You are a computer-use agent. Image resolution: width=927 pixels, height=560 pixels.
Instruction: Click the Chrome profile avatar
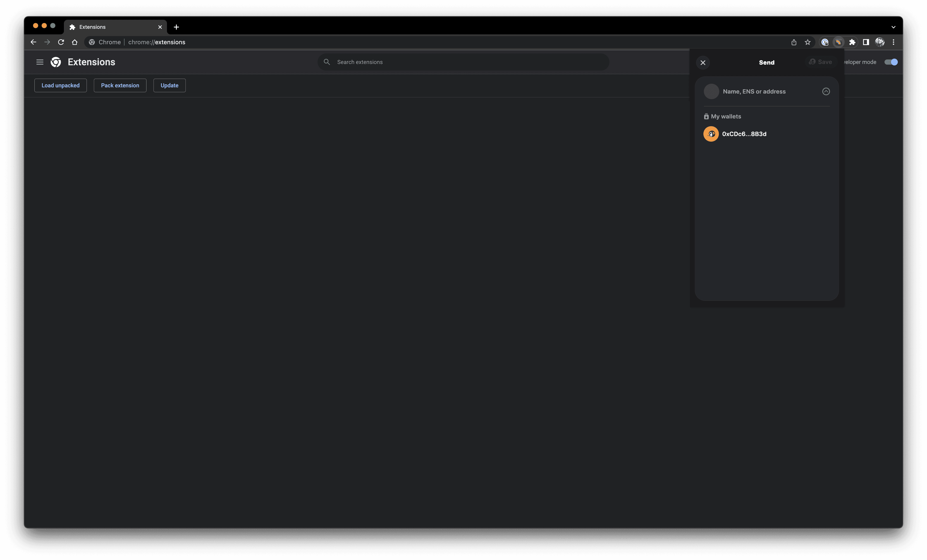(880, 42)
